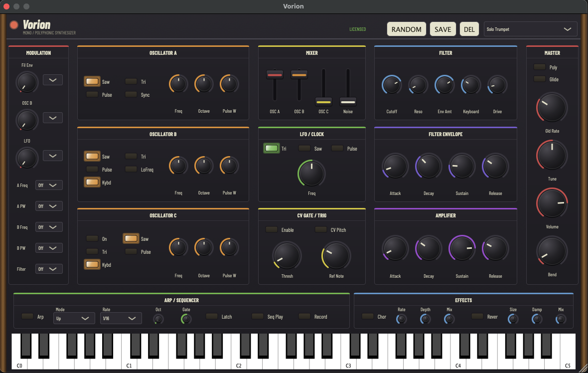Turn on the Arp toggle

[27, 316]
